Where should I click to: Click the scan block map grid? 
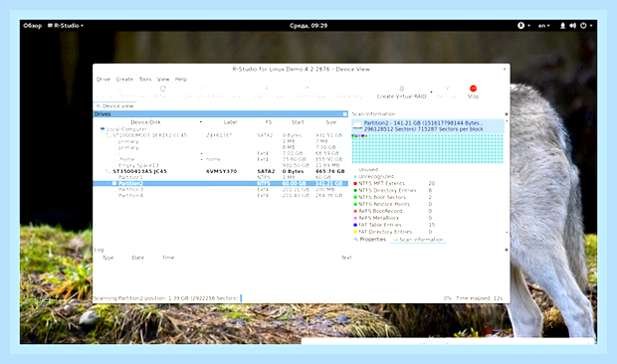point(427,148)
